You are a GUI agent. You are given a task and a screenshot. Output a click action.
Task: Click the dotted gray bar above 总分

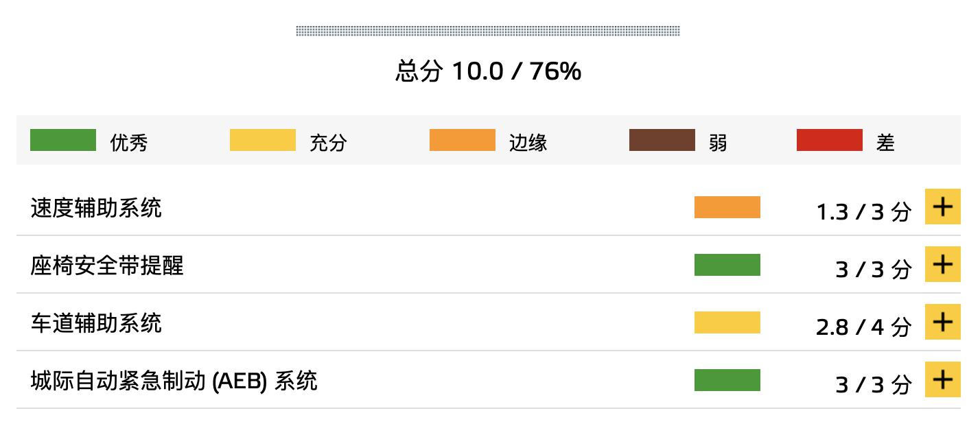(x=488, y=31)
